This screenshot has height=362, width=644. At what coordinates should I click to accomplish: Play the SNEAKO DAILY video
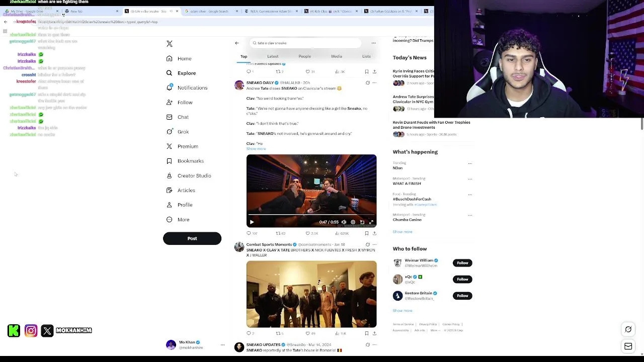coord(252,222)
